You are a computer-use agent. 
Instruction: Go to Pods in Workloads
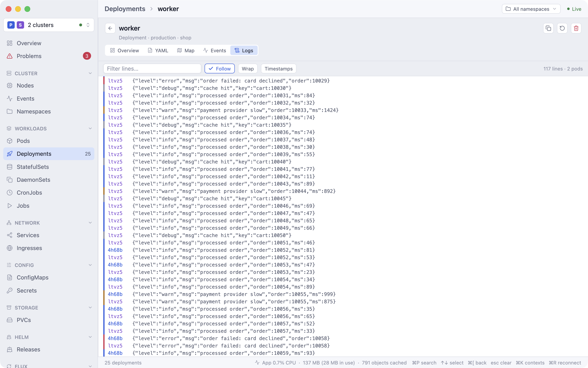pos(49,141)
